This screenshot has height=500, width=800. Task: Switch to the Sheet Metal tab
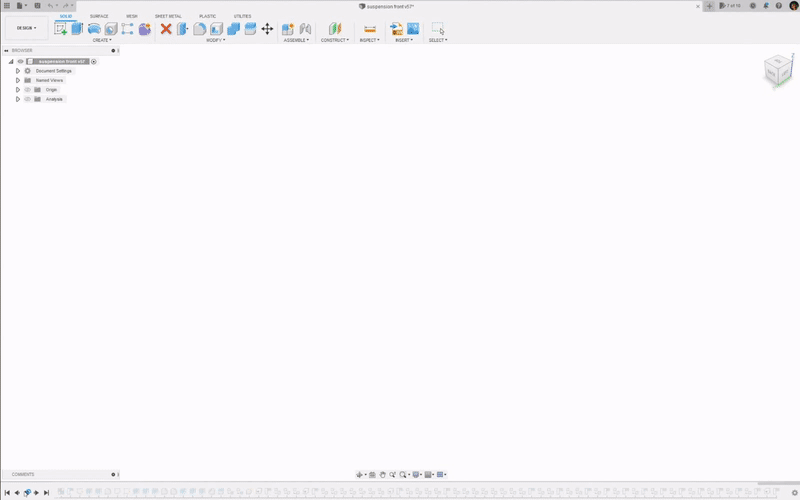point(168,16)
